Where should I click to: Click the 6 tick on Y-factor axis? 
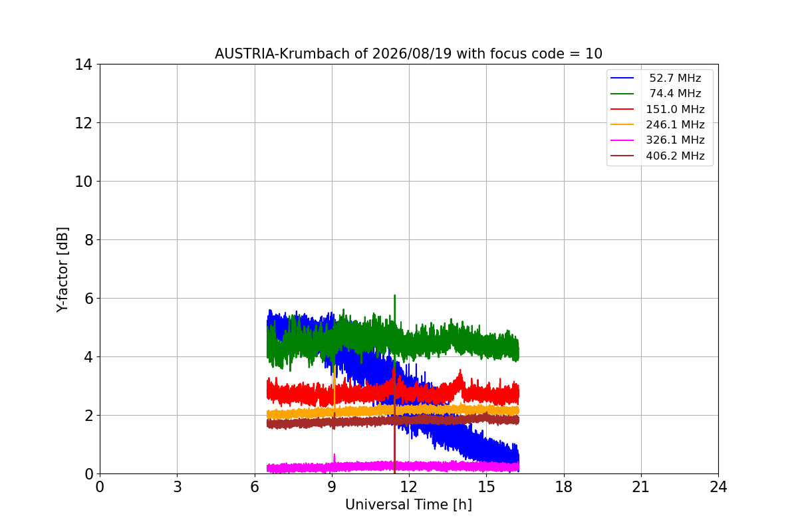pos(88,299)
